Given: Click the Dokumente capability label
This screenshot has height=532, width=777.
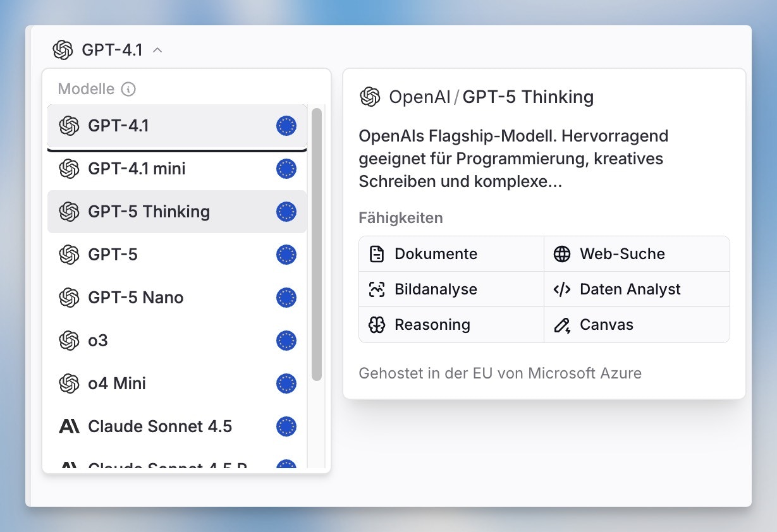Looking at the screenshot, I should 436,254.
